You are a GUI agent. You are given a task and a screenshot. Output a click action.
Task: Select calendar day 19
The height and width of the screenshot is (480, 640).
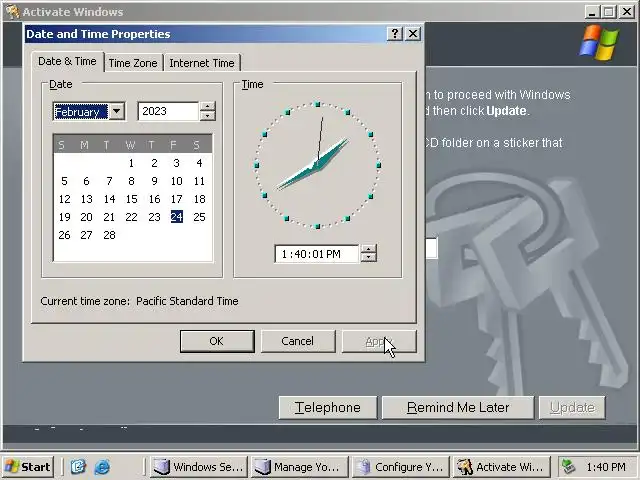click(64, 217)
